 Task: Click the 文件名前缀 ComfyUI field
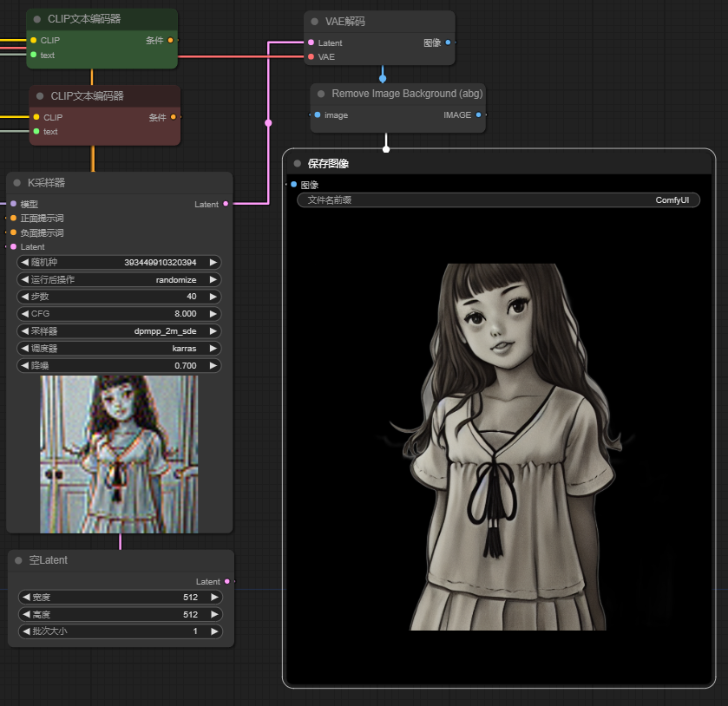498,200
